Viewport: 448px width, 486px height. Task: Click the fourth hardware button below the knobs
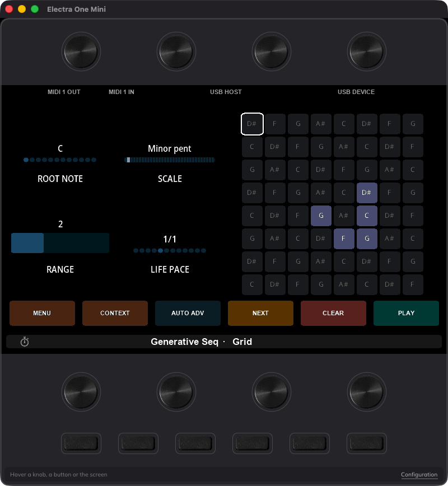coord(253,443)
